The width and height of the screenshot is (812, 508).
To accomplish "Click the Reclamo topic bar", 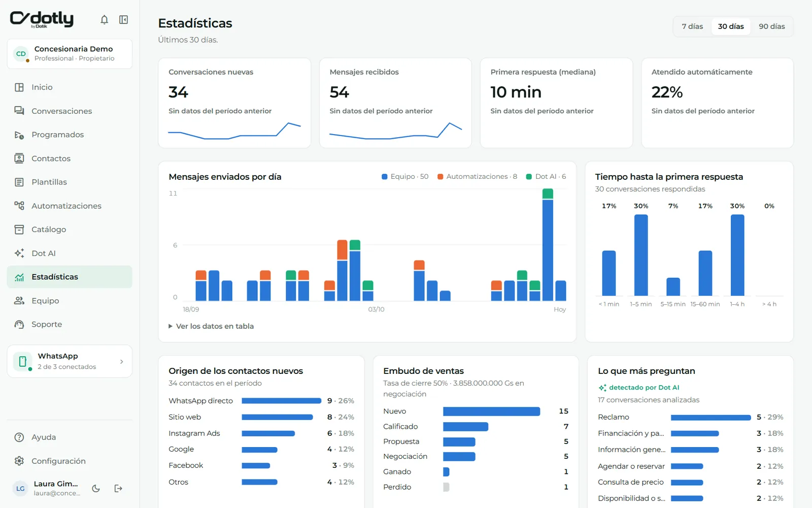I will (710, 418).
